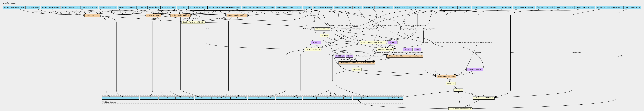Click the normal_snv_bam_readcount_tsv output node
Screen dimensions: 644x111
[x=289, y=98]
